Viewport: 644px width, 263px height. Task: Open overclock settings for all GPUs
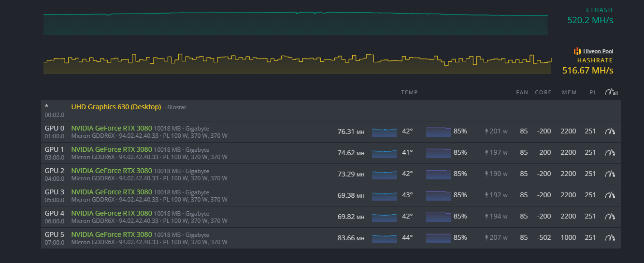click(x=611, y=92)
